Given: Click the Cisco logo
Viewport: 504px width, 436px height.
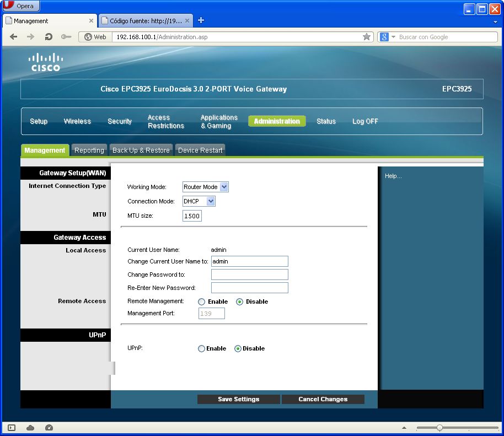Looking at the screenshot, I should tap(46, 62).
